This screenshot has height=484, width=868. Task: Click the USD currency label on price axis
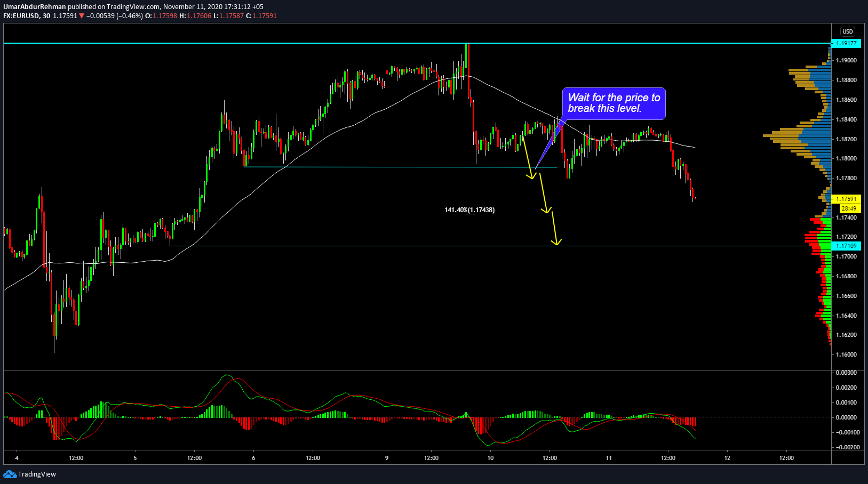[848, 31]
